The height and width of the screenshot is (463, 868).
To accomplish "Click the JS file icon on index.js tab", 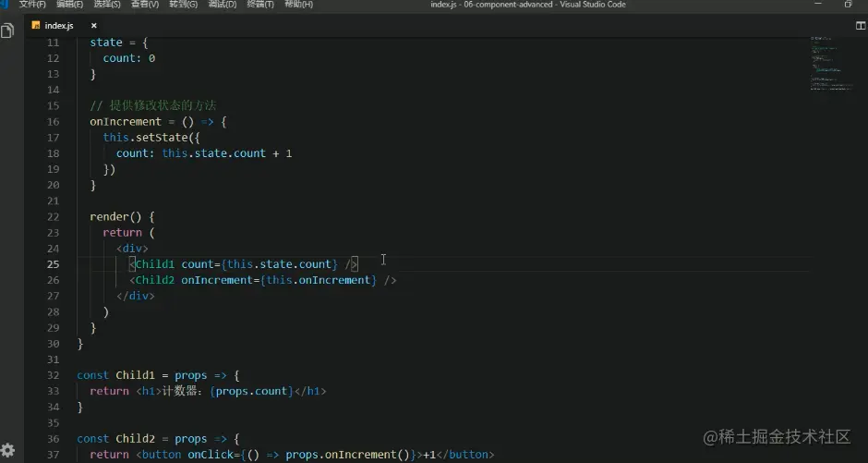I will (36, 26).
